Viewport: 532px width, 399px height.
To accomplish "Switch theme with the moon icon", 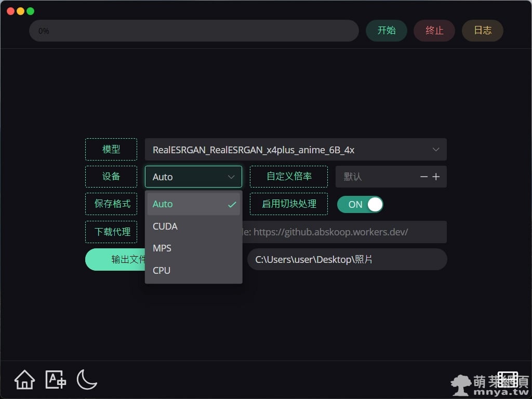I will 87,380.
